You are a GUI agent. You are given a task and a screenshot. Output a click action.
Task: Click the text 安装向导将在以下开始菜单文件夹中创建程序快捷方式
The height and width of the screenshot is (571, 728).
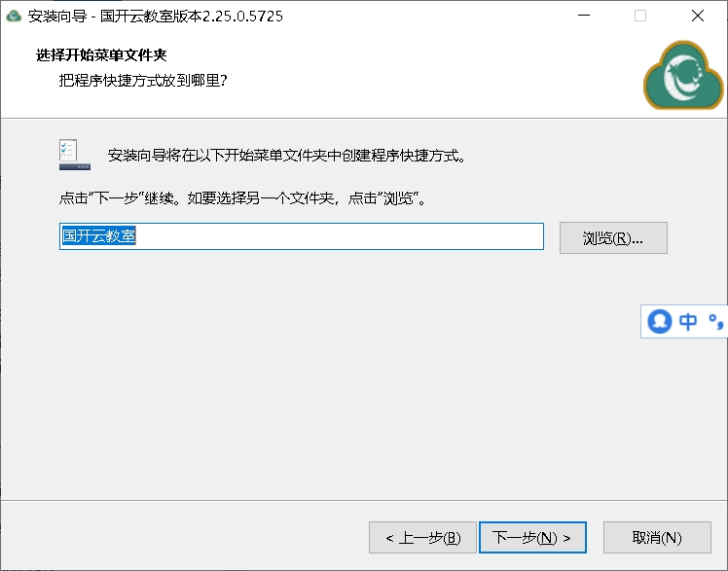coord(286,156)
